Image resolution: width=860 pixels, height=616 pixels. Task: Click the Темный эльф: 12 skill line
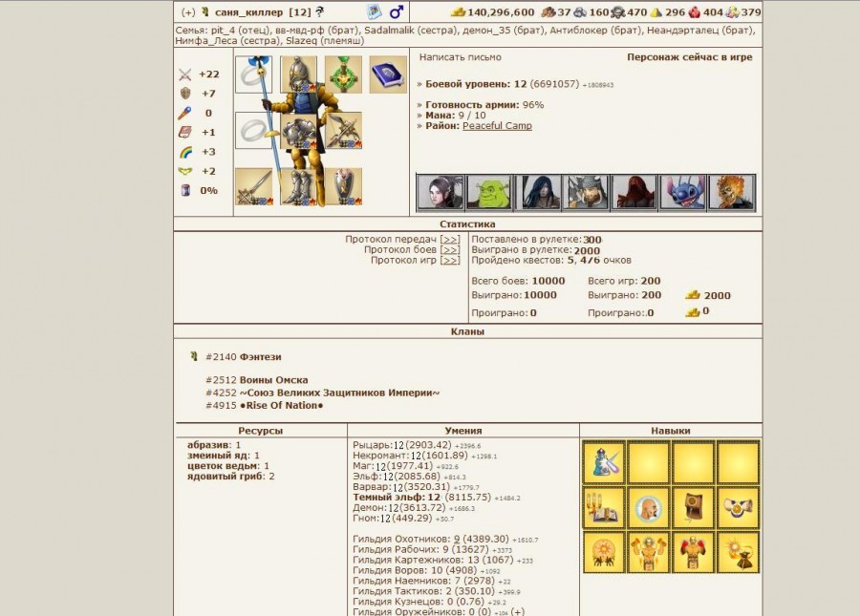coord(437,497)
